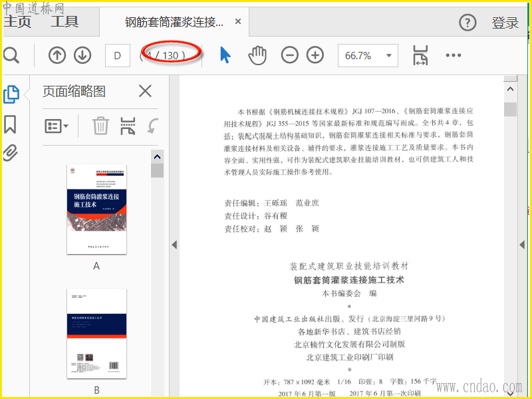532x399 pixels.
Task: Click the page number field showing D
Action: click(x=118, y=55)
